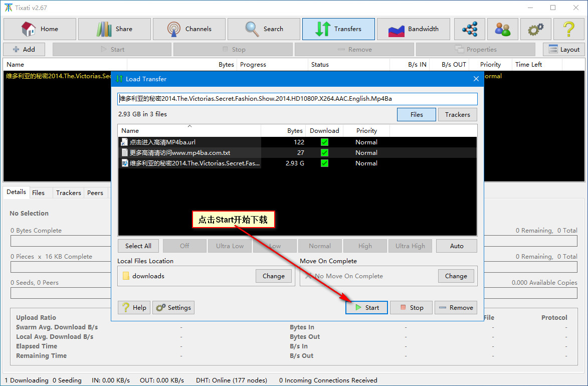Set priority to Ultra Low

pos(230,246)
